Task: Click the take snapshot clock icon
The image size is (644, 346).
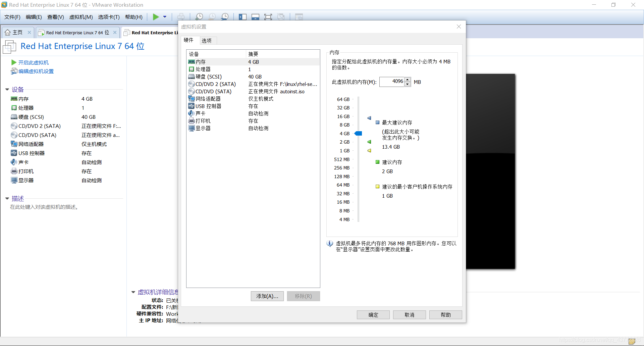Action: click(x=199, y=17)
